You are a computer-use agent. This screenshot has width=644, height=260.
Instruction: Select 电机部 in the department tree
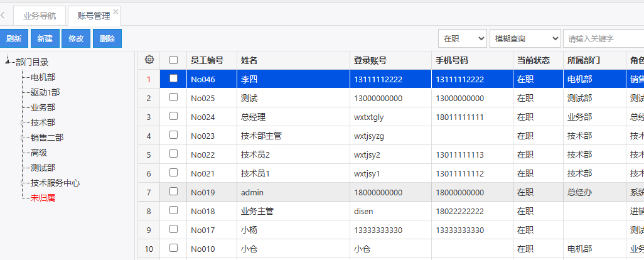(x=43, y=77)
